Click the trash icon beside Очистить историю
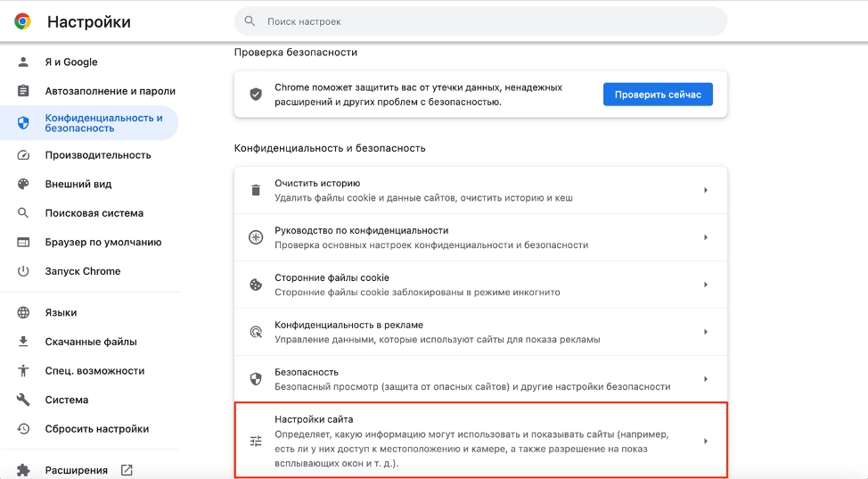The width and height of the screenshot is (868, 479). pyautogui.click(x=256, y=190)
